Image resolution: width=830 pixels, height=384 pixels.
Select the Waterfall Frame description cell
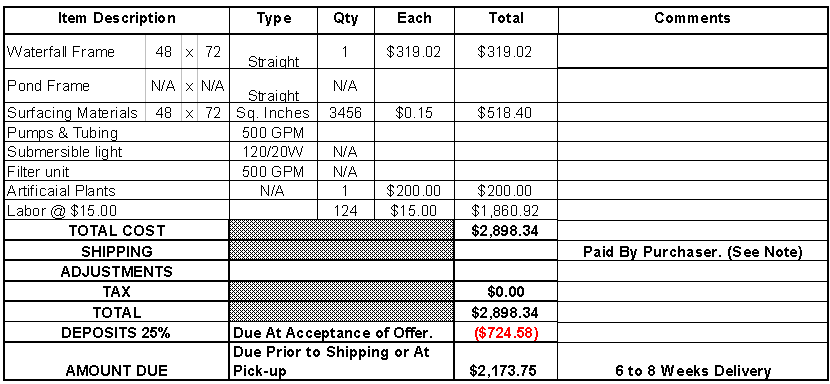[x=76, y=51]
